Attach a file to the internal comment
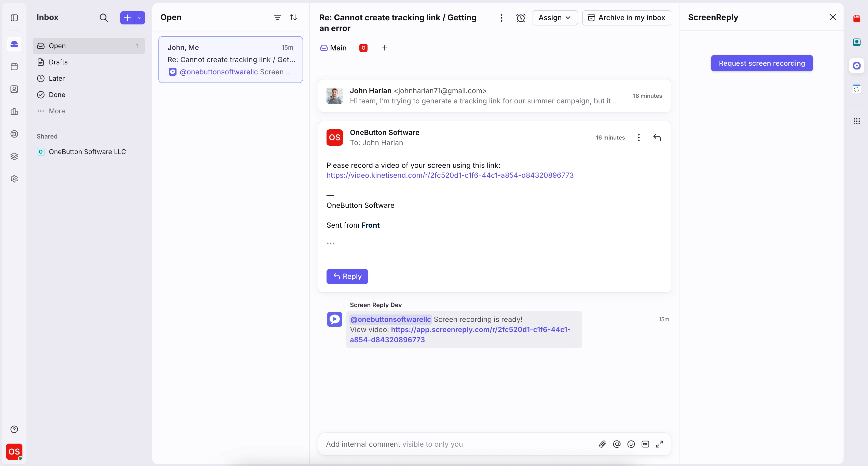The height and width of the screenshot is (466, 868). (x=603, y=444)
